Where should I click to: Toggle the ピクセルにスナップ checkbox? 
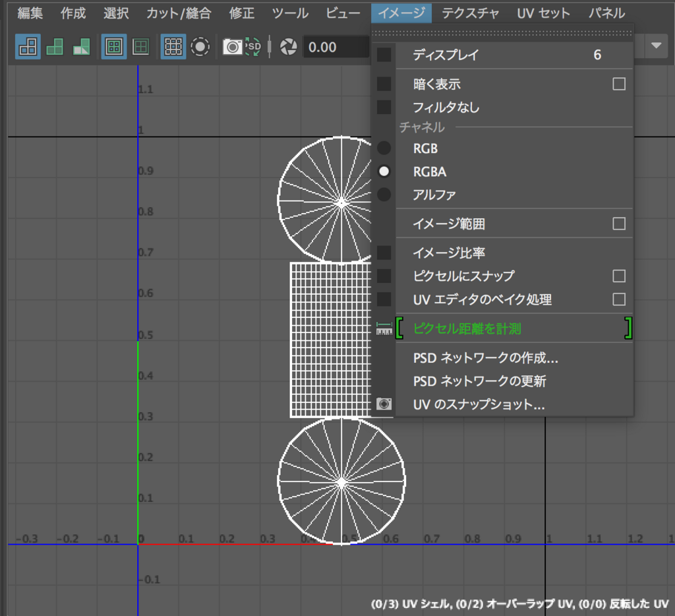pos(618,276)
